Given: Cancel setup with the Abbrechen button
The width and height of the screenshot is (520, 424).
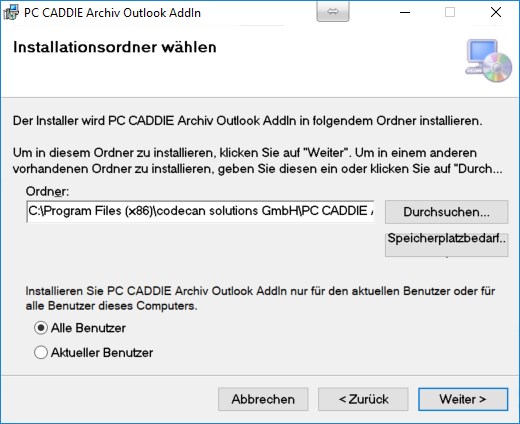Looking at the screenshot, I should point(263,399).
